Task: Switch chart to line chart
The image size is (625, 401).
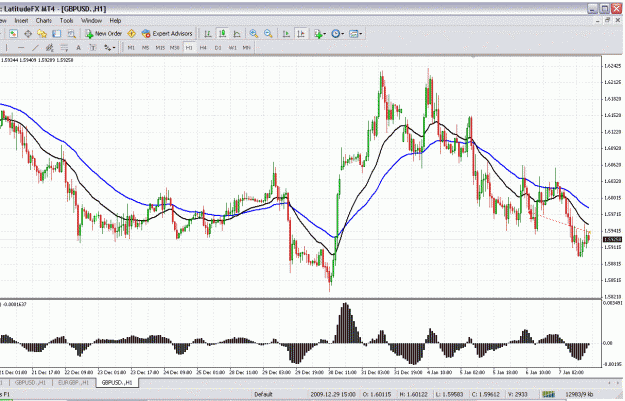Action: 237,34
